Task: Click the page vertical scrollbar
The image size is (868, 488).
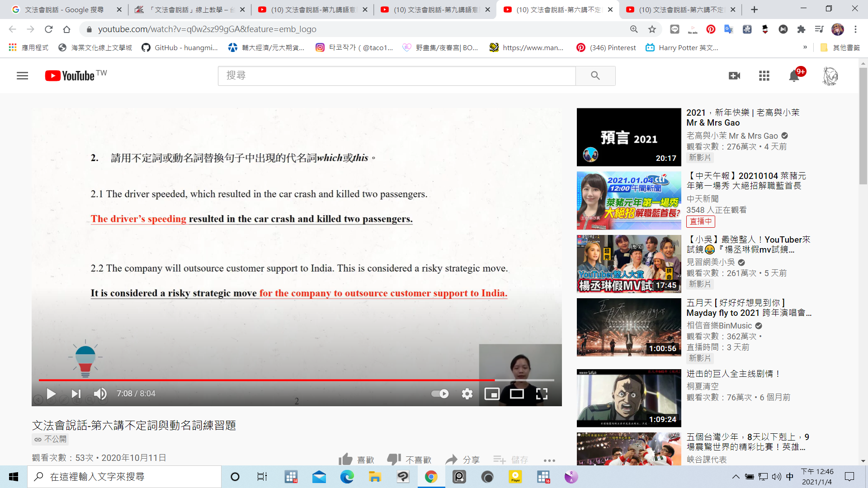Action: 863,127
